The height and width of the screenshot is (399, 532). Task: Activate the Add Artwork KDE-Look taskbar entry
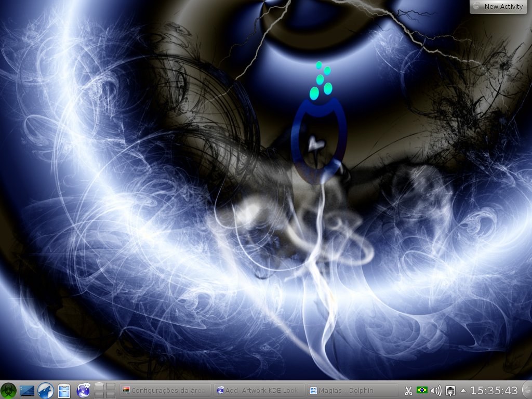coord(259,391)
